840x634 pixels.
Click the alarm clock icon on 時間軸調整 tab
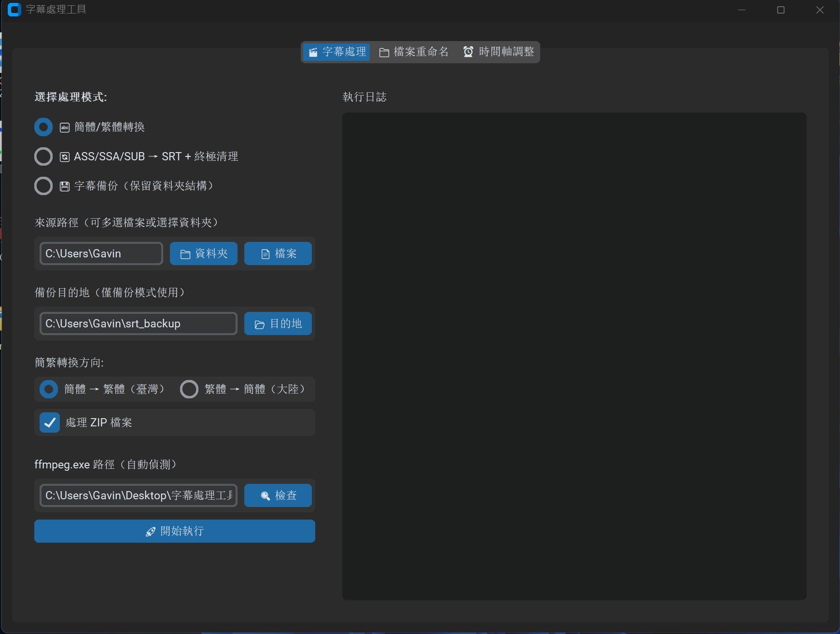467,52
